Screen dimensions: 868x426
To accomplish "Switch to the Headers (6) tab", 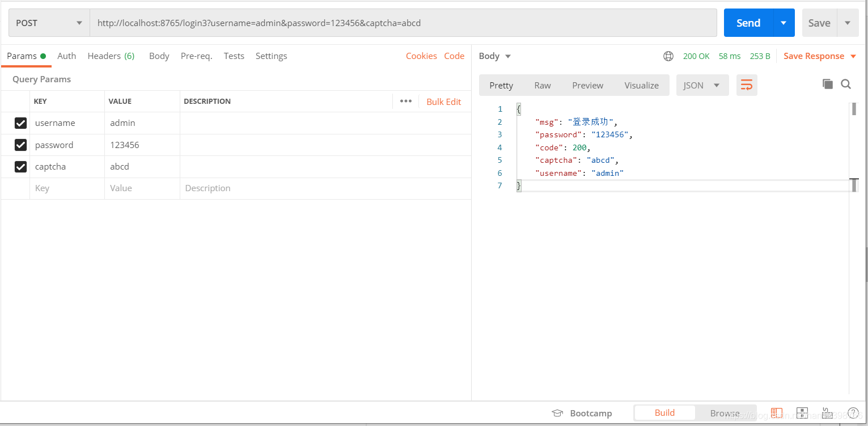I will click(111, 56).
